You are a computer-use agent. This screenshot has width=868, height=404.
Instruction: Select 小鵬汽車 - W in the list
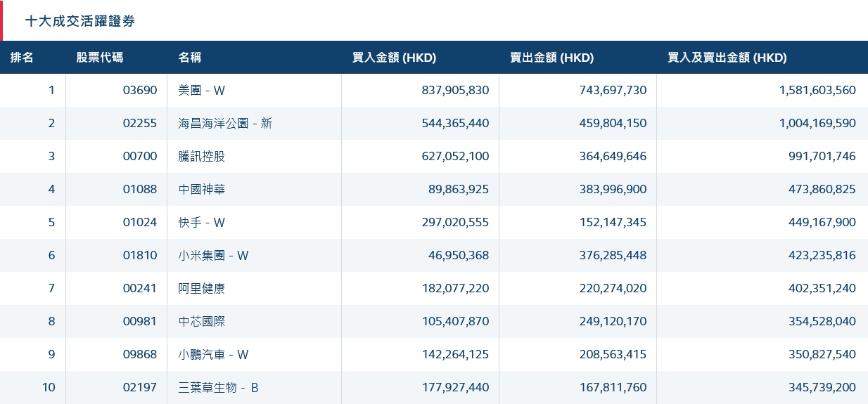pyautogui.click(x=213, y=354)
